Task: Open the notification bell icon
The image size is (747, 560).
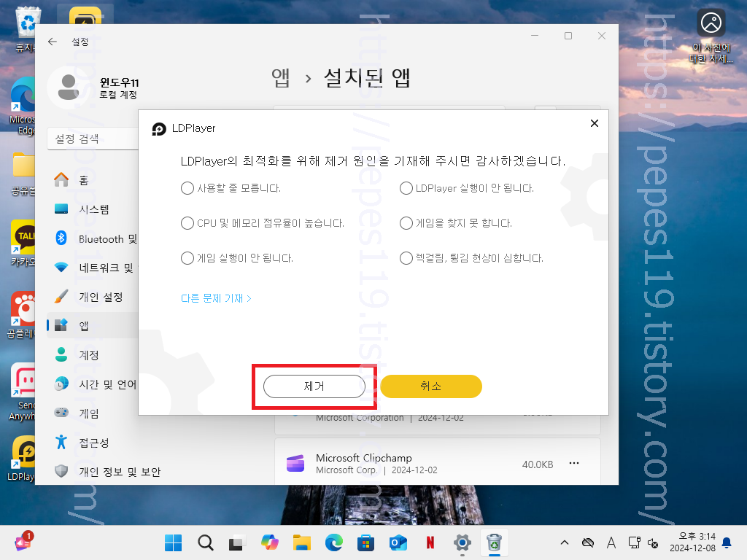Action: pos(727,542)
